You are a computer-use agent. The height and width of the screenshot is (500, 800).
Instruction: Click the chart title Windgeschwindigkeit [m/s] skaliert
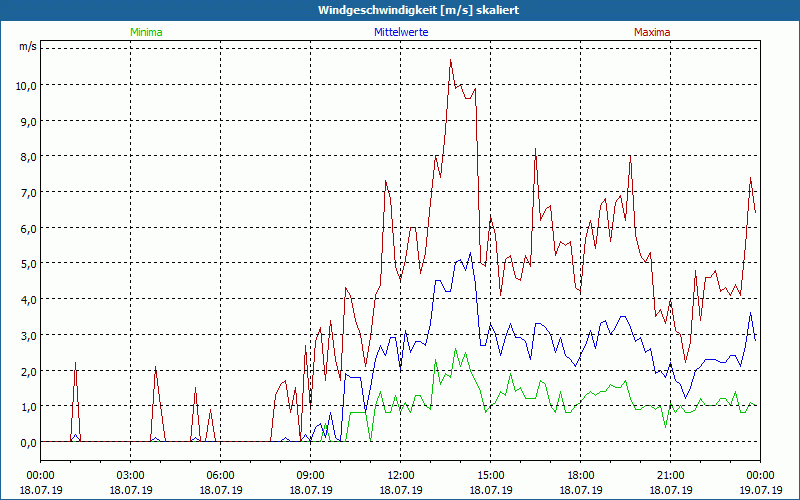pos(419,10)
